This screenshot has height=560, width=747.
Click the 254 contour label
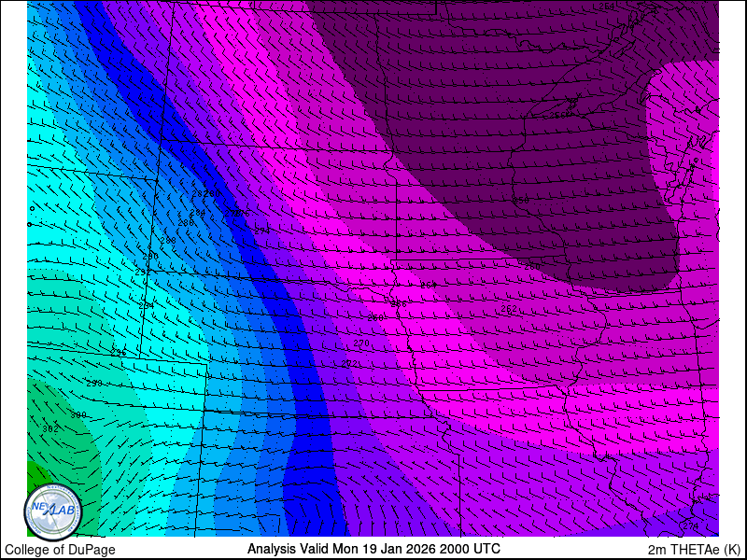pyautogui.click(x=606, y=7)
